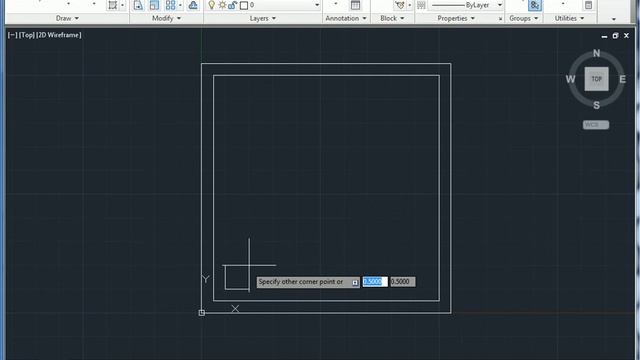Open the WCS coordinate system dropdown
640x360 pixels.
tap(596, 125)
